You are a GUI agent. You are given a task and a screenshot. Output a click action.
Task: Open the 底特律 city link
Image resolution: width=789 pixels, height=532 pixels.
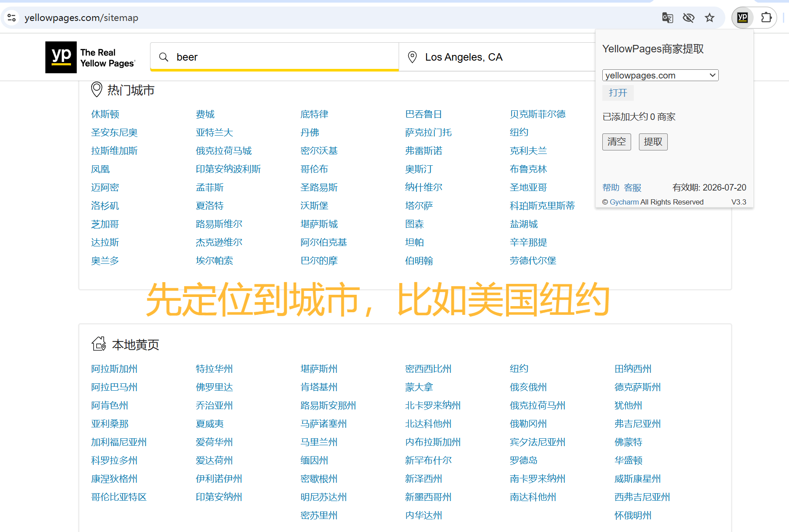point(314,114)
